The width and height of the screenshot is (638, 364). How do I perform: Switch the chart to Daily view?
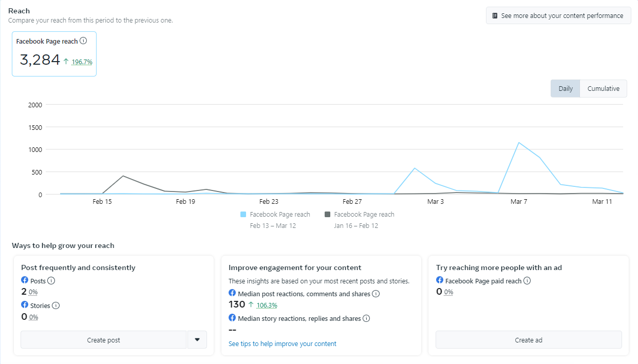click(x=565, y=88)
